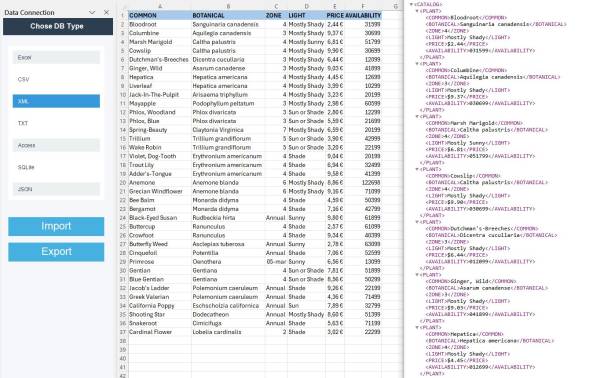
Task: Select the Eschscholzia californica cell
Action: (x=228, y=306)
